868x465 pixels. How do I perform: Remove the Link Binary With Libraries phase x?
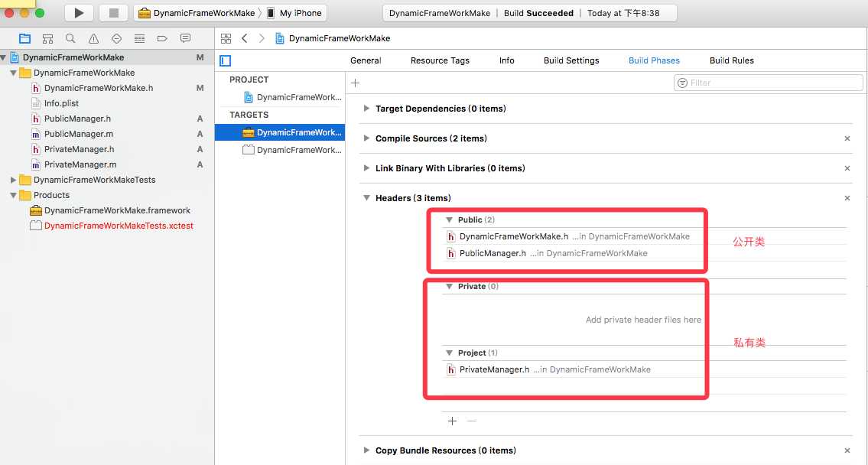tap(847, 168)
